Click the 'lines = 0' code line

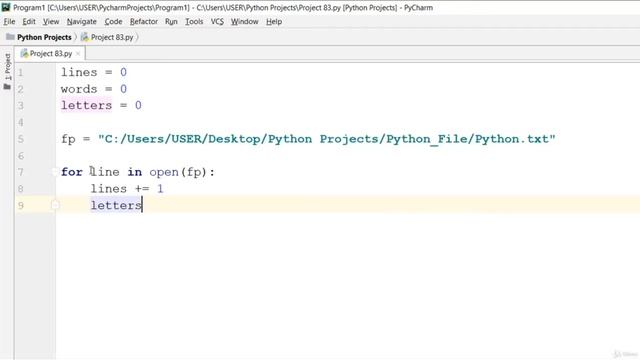click(x=94, y=72)
